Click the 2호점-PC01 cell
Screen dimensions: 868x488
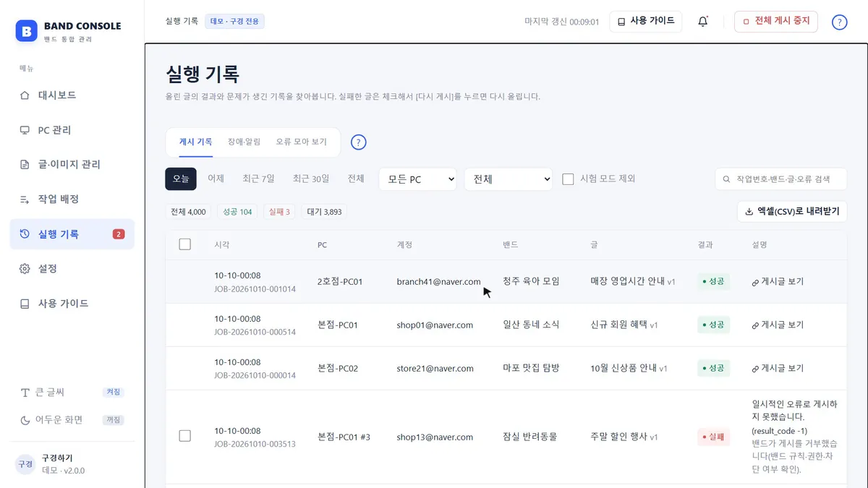coord(340,282)
